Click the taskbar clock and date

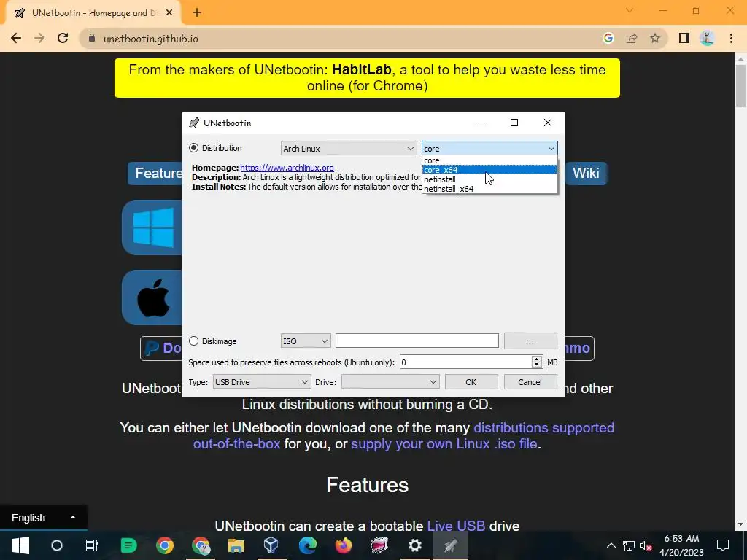tap(681, 545)
